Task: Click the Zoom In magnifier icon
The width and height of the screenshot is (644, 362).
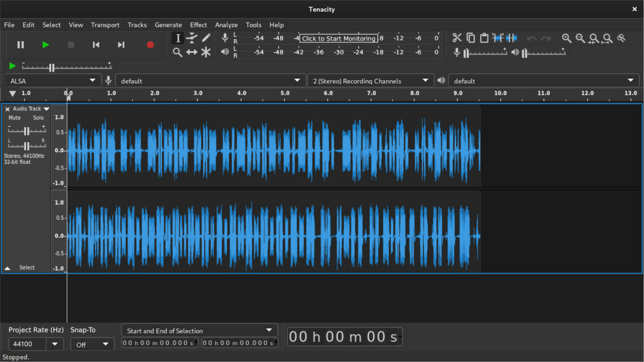Action: pos(567,38)
